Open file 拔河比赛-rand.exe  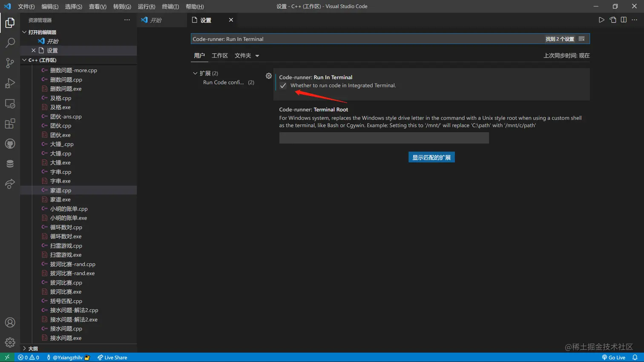tap(79, 273)
